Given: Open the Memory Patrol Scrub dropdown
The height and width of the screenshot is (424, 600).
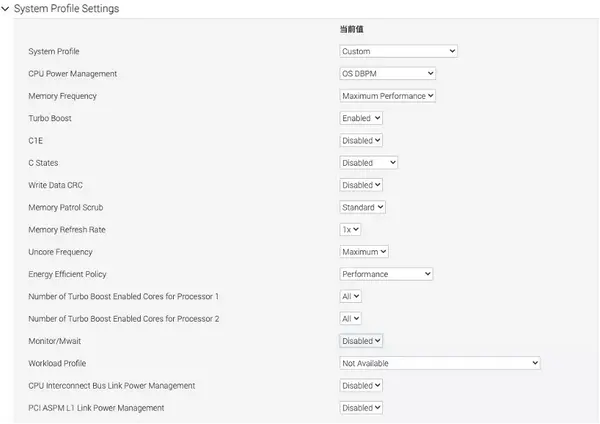Looking at the screenshot, I should tap(362, 207).
